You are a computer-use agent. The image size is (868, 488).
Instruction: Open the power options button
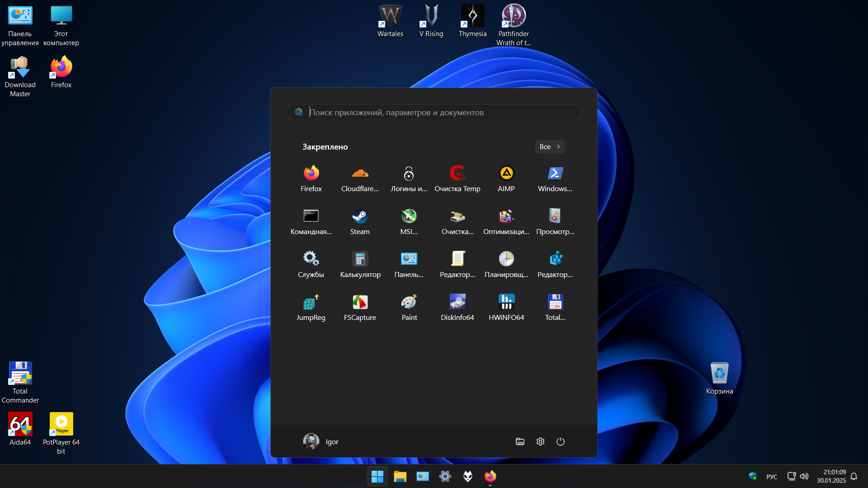561,441
